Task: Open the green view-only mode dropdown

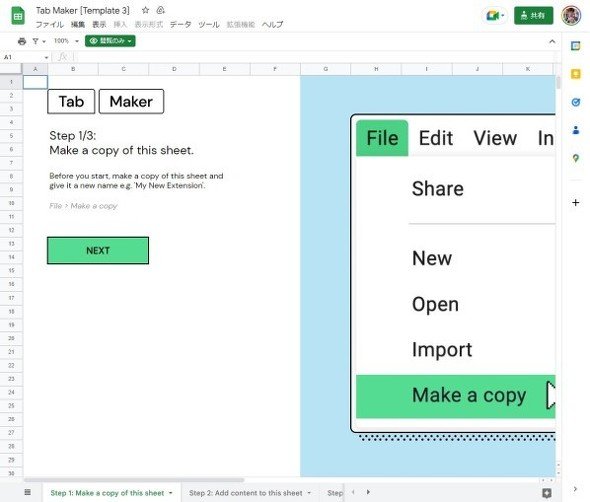Action: tap(110, 41)
